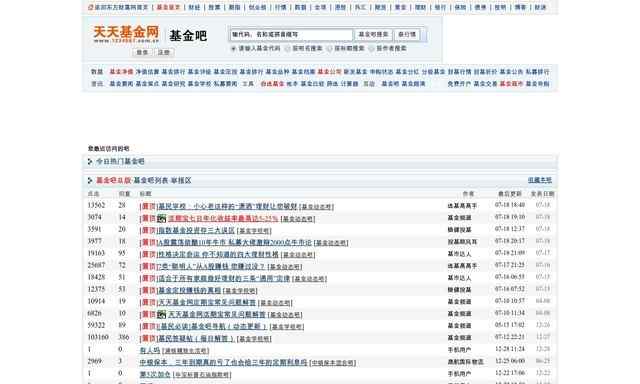The image size is (640, 384).
Task: Go to 新发基金 link
Action: 356,72
